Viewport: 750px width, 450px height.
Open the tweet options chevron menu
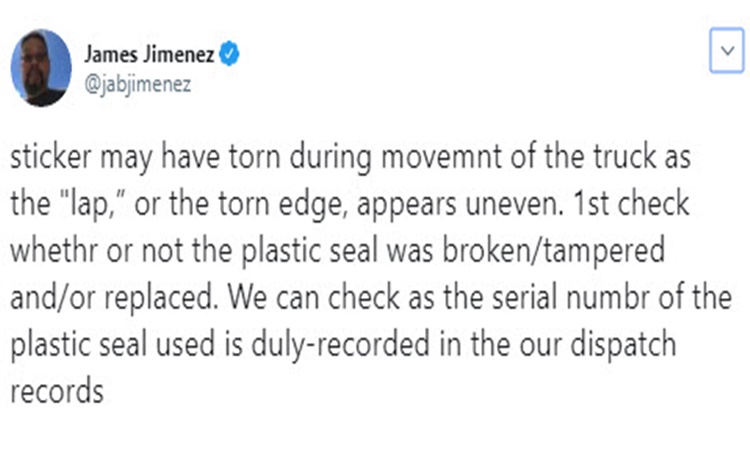click(x=727, y=51)
